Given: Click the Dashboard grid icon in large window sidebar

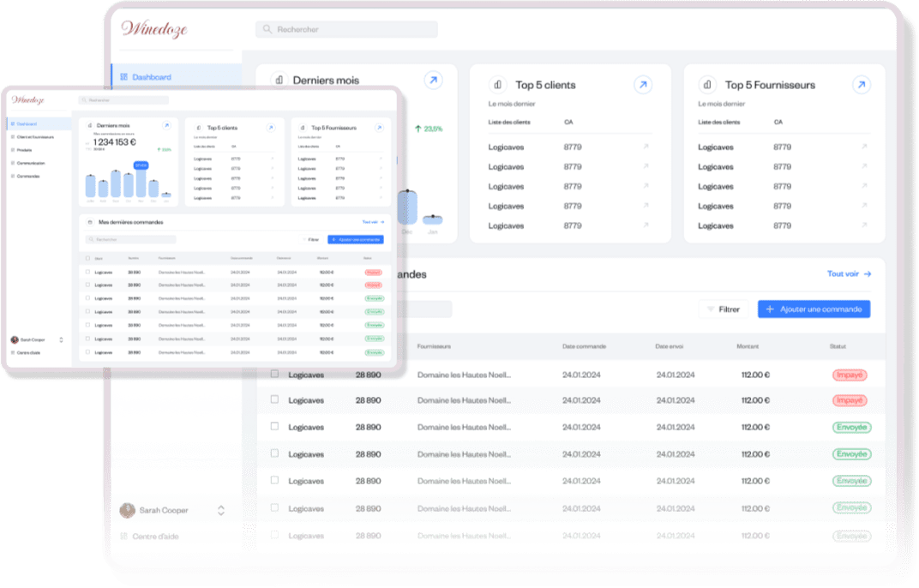Looking at the screenshot, I should (123, 77).
